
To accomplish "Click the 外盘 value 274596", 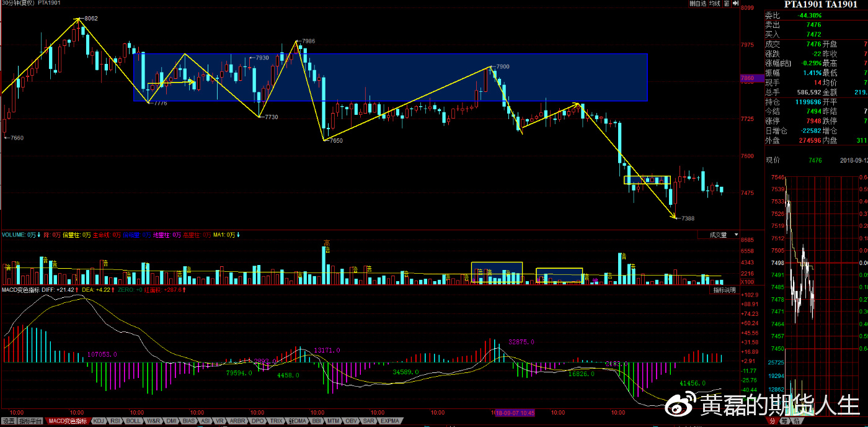I will point(809,140).
